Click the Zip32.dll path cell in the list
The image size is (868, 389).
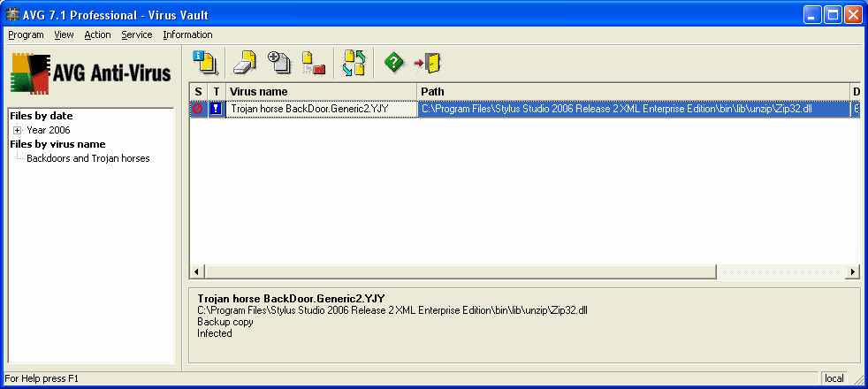coord(633,109)
